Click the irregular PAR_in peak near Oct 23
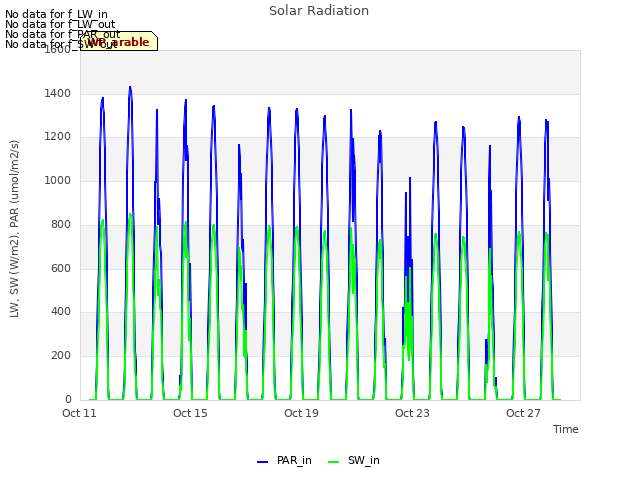 (x=410, y=179)
